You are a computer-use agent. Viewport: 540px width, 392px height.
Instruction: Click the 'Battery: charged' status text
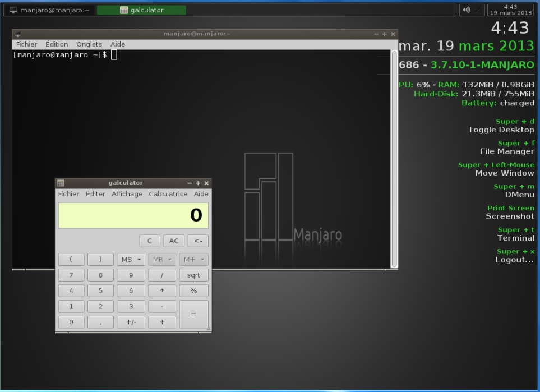pos(498,103)
